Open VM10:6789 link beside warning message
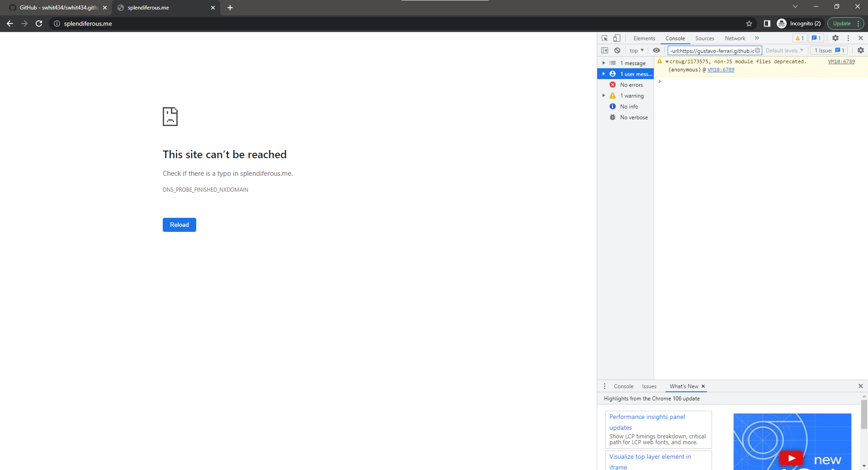Screen dimensions: 868x470 (841, 62)
